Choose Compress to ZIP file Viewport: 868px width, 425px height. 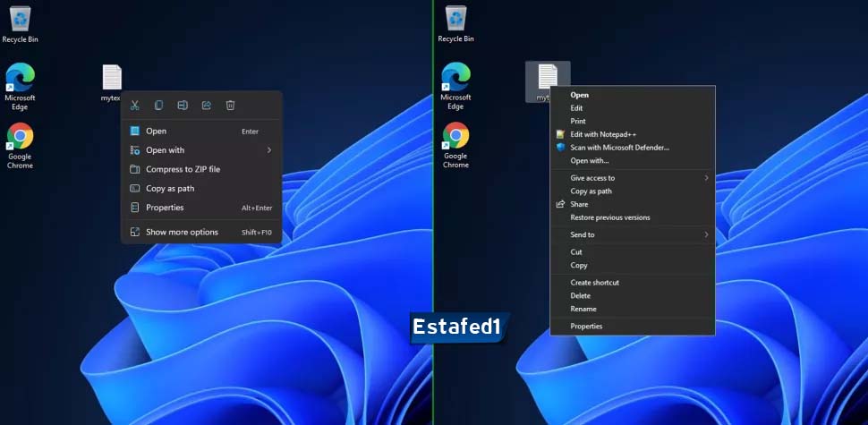pos(201,169)
